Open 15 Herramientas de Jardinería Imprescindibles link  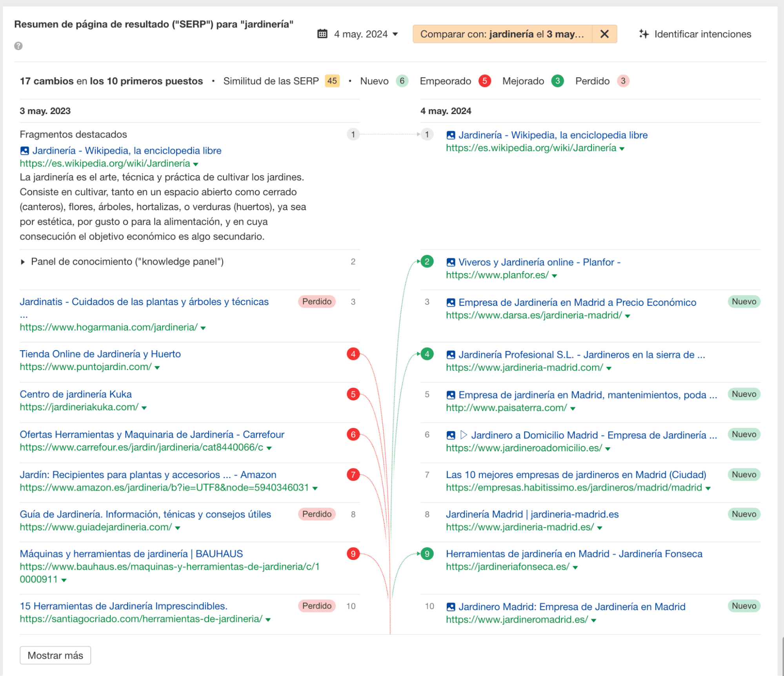click(124, 606)
